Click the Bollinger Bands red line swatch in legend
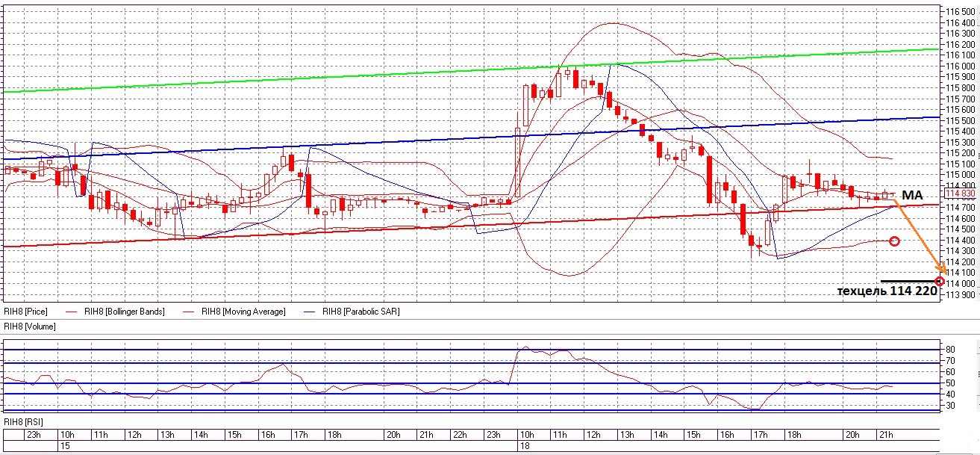The width and height of the screenshot is (980, 455). (71, 312)
